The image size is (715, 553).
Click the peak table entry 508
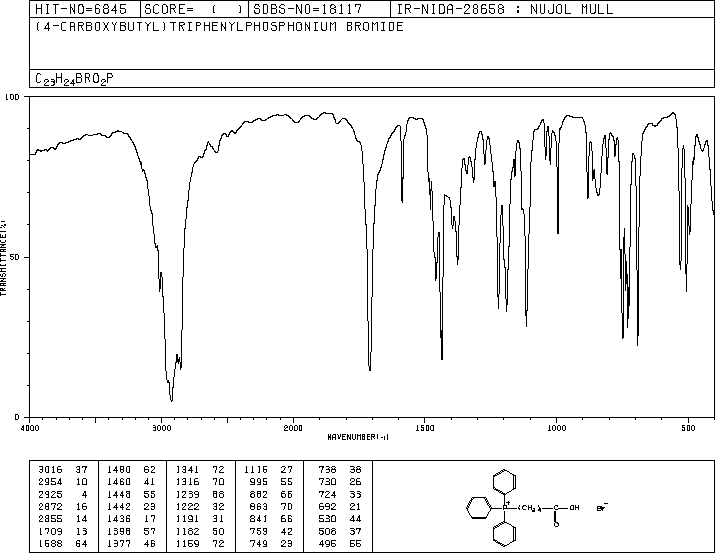click(x=327, y=531)
